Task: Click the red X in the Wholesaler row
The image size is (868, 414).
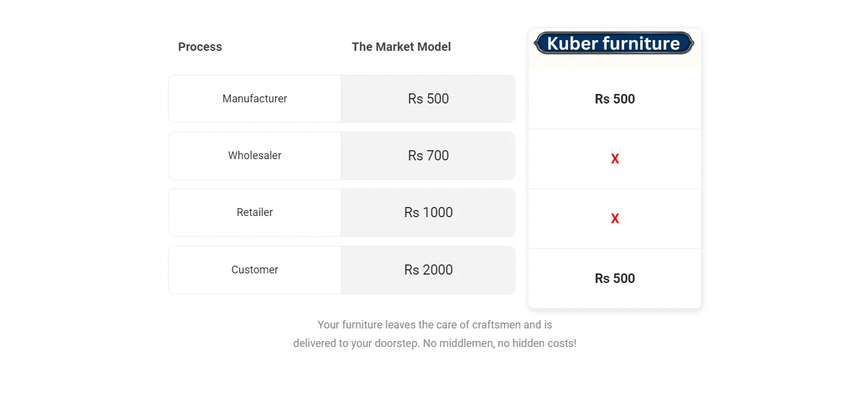Action: pos(615,159)
